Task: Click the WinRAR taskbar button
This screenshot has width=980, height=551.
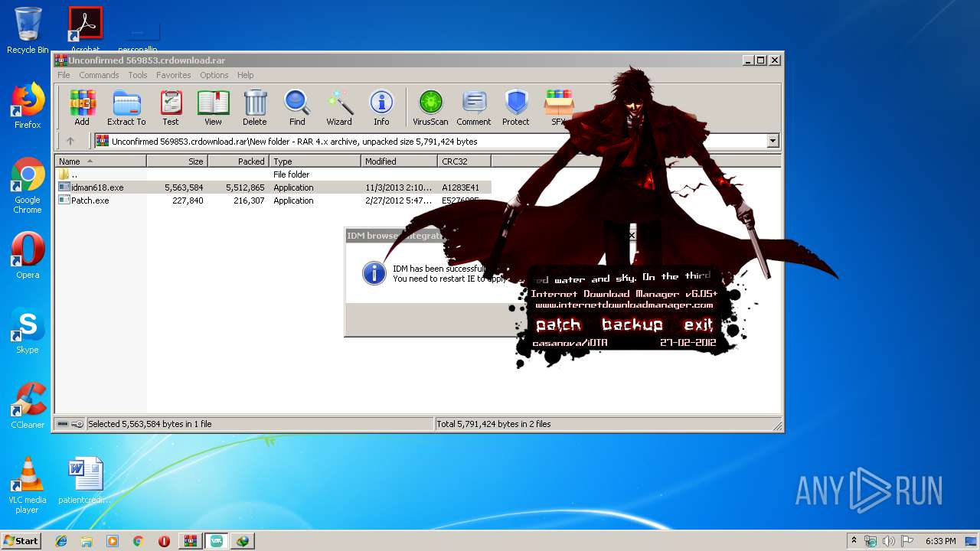Action: 191,541
